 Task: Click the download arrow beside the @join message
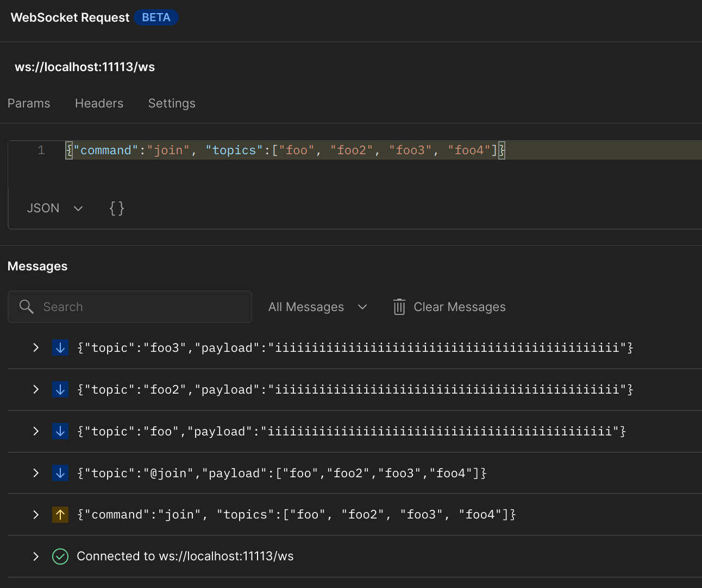(60, 473)
